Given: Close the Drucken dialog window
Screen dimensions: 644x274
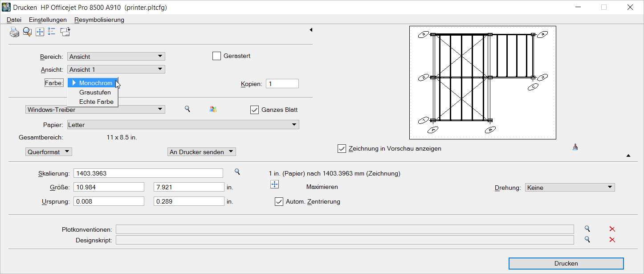Looking at the screenshot, I should tap(630, 7).
